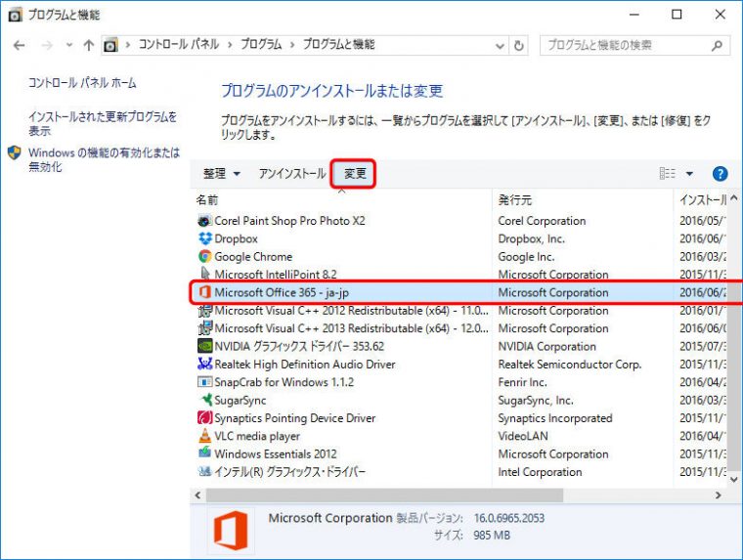The width and height of the screenshot is (743, 560).
Task: Click the refresh icon in address bar
Action: 519,46
